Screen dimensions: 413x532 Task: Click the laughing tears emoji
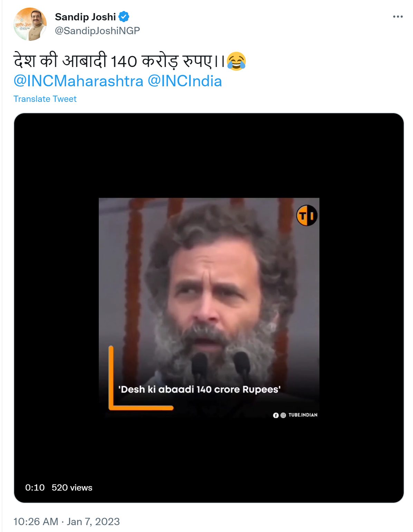pos(236,61)
